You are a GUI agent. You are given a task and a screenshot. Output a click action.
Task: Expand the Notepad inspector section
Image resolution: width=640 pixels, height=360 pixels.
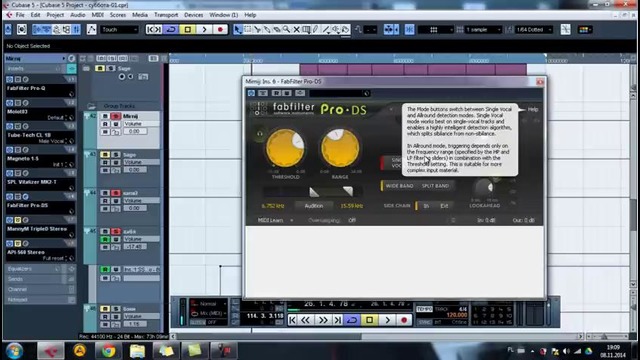click(x=40, y=299)
